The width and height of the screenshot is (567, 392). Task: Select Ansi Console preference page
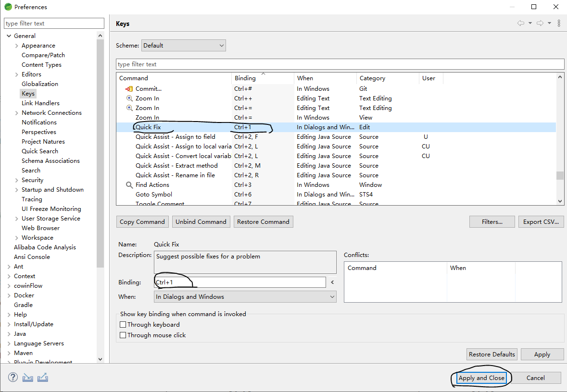point(32,257)
